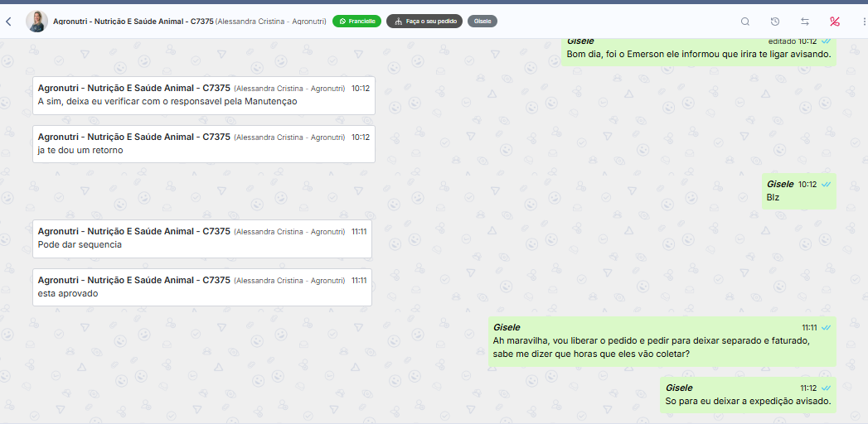Click the green Francielle WhatsApp tag
The height and width of the screenshot is (424, 868).
(356, 22)
